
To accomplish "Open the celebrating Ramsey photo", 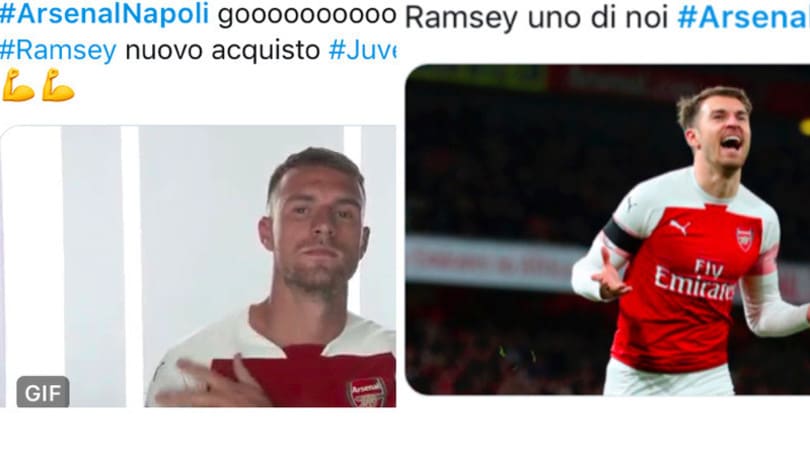I will click(608, 229).
